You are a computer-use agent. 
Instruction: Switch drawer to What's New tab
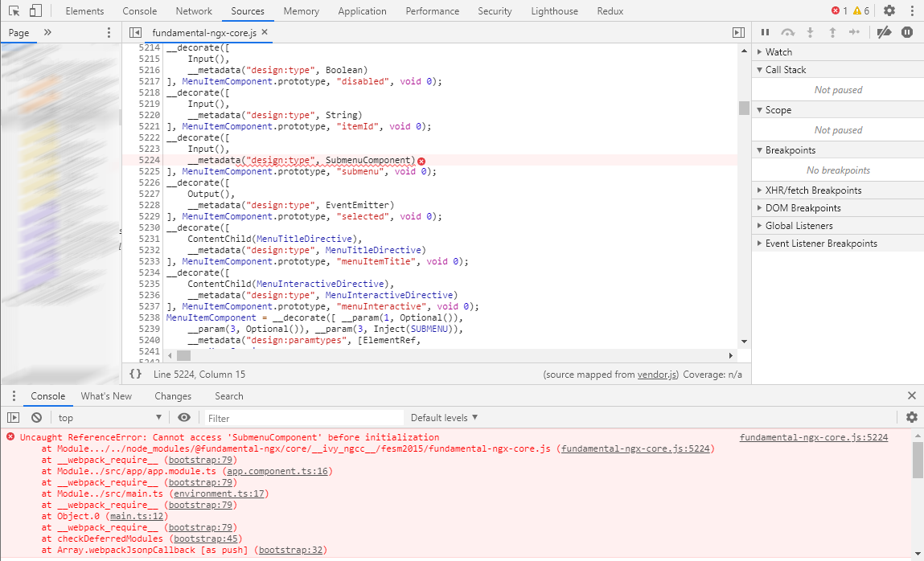click(x=106, y=395)
